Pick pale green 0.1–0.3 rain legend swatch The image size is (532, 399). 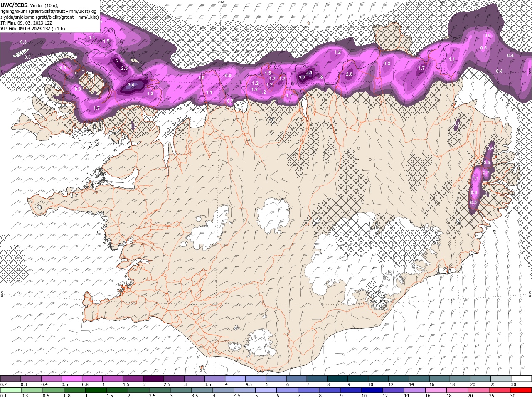pos(10,390)
